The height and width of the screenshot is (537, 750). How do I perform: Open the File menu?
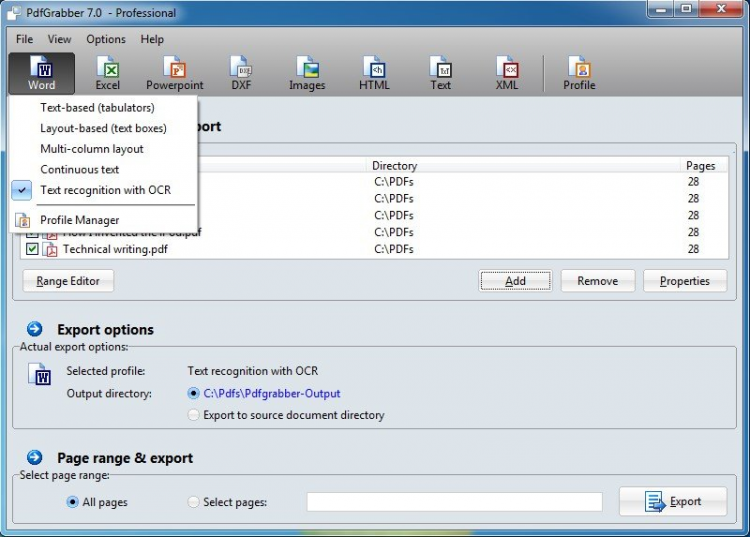24,39
